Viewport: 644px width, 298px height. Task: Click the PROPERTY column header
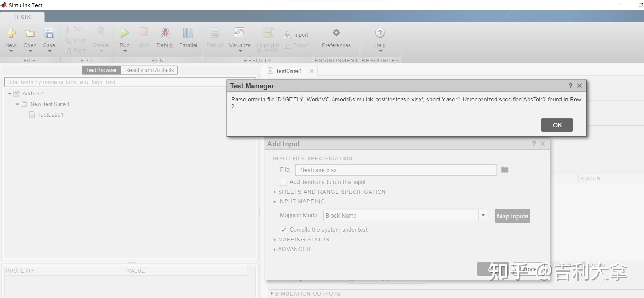tap(65, 271)
